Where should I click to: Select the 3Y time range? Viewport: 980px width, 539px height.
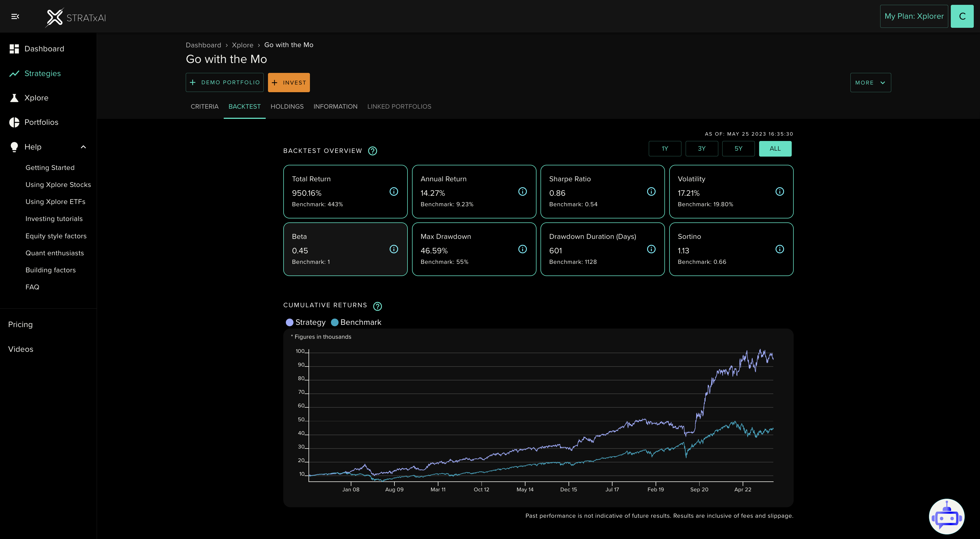[702, 148]
